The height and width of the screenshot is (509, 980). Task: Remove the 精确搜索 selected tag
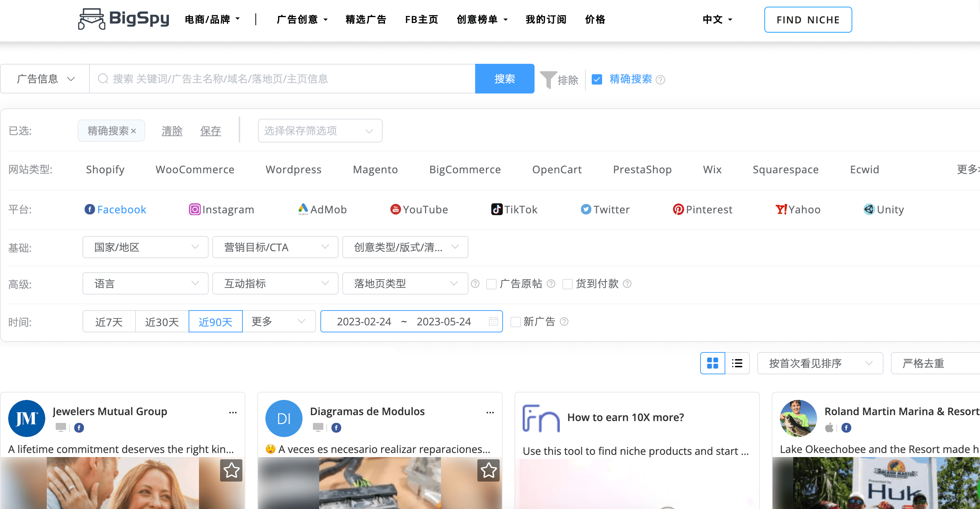(x=134, y=131)
